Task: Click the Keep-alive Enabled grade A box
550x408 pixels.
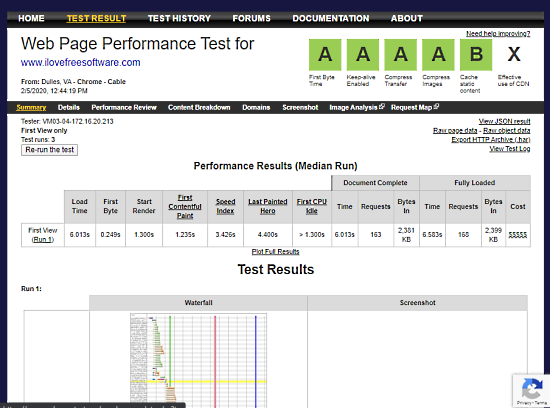Action: (x=363, y=55)
